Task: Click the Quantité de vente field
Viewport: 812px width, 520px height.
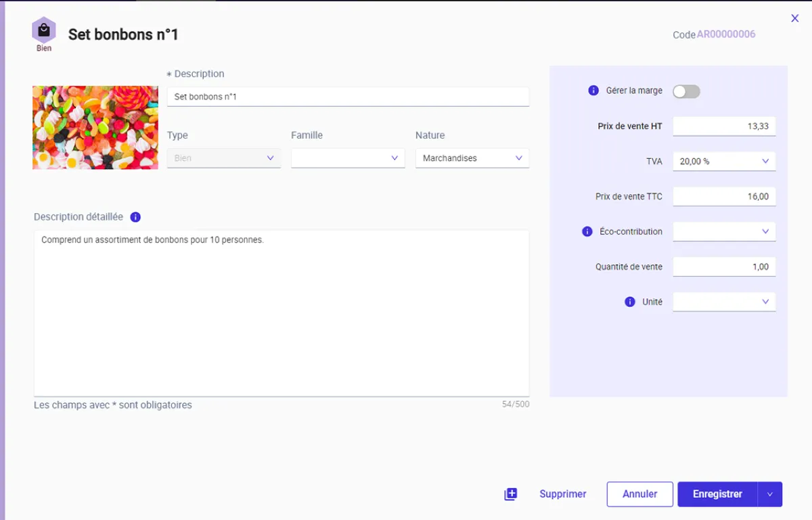Action: click(x=724, y=266)
